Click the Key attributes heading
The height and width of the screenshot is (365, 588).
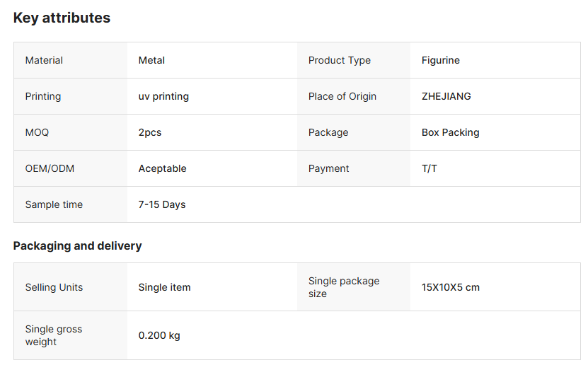pyautogui.click(x=62, y=18)
